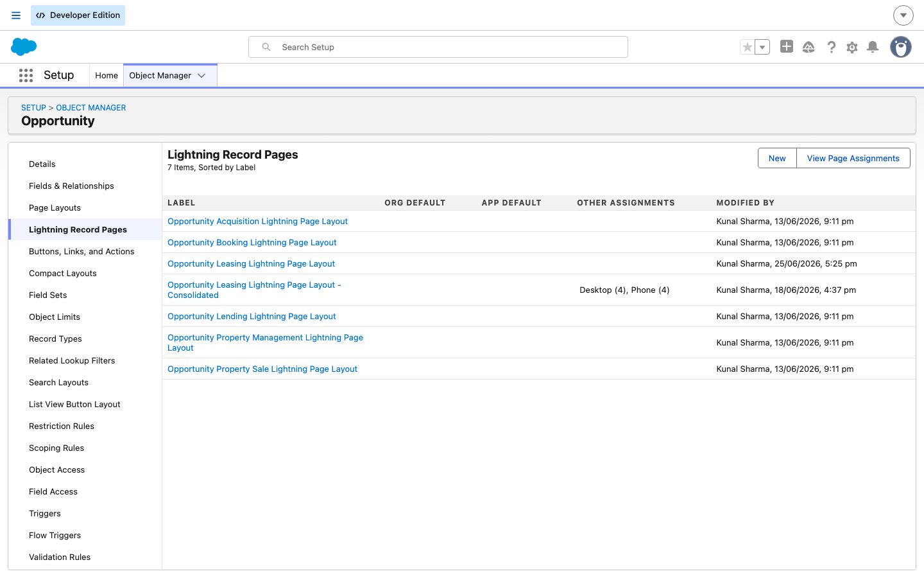Open the App Launcher dots grid
Screen dimensions: 924x578
pyautogui.click(x=26, y=75)
